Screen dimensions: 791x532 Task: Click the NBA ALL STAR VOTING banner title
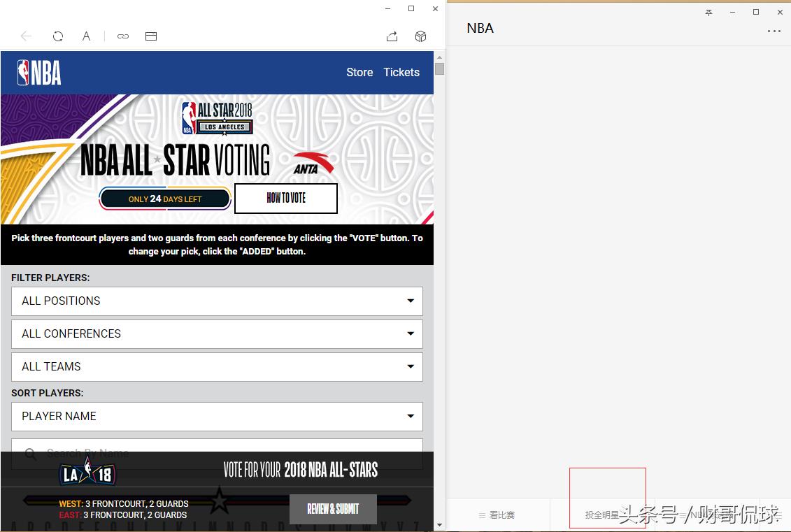click(175, 160)
